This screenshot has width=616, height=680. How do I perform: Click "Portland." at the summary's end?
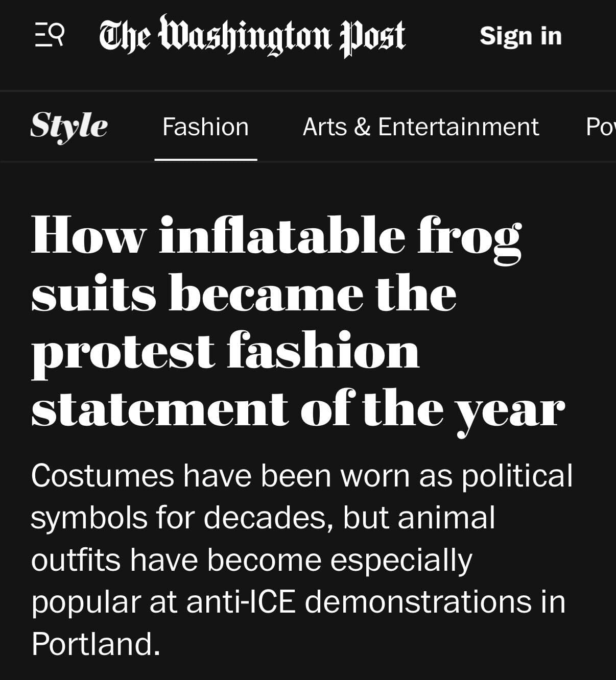click(96, 643)
